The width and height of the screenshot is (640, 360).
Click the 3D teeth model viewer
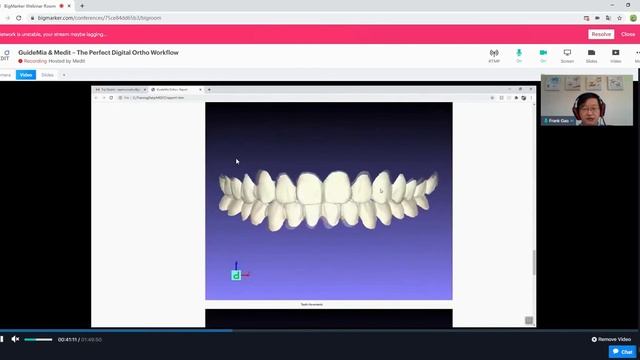pyautogui.click(x=329, y=201)
